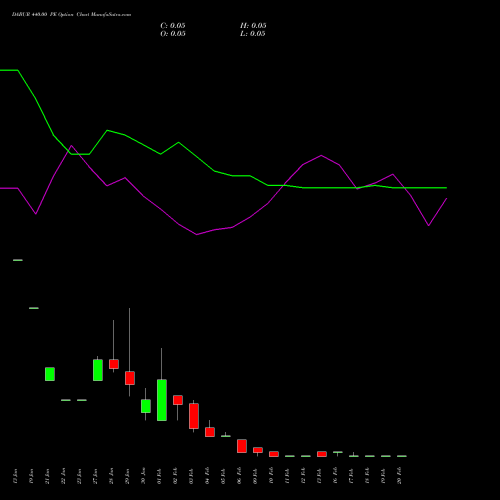Click the 13 Feb date label

tap(320, 476)
